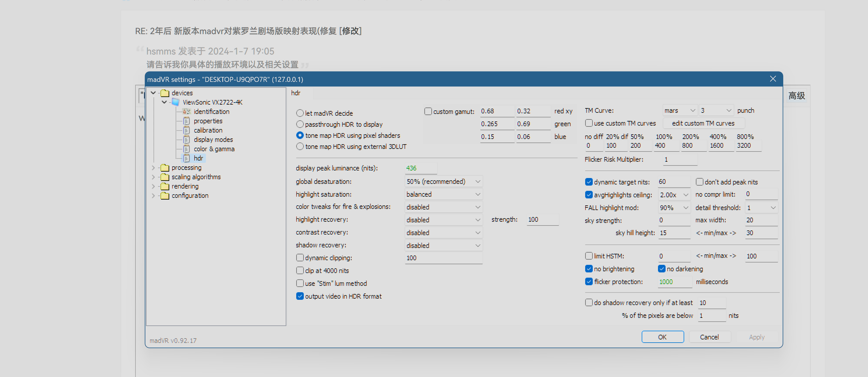Select 'tone map HDR using pixel shaders'
This screenshot has height=377, width=868.
300,135
